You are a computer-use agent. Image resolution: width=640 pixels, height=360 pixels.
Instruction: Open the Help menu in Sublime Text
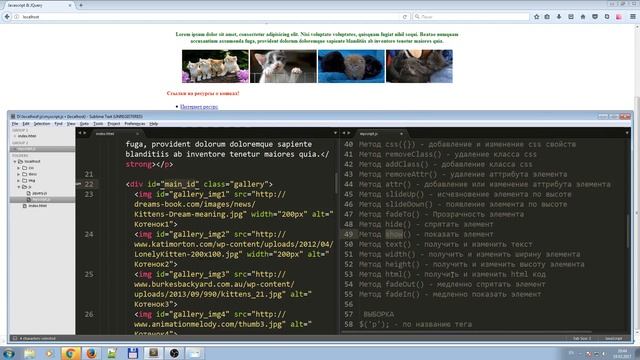153,124
